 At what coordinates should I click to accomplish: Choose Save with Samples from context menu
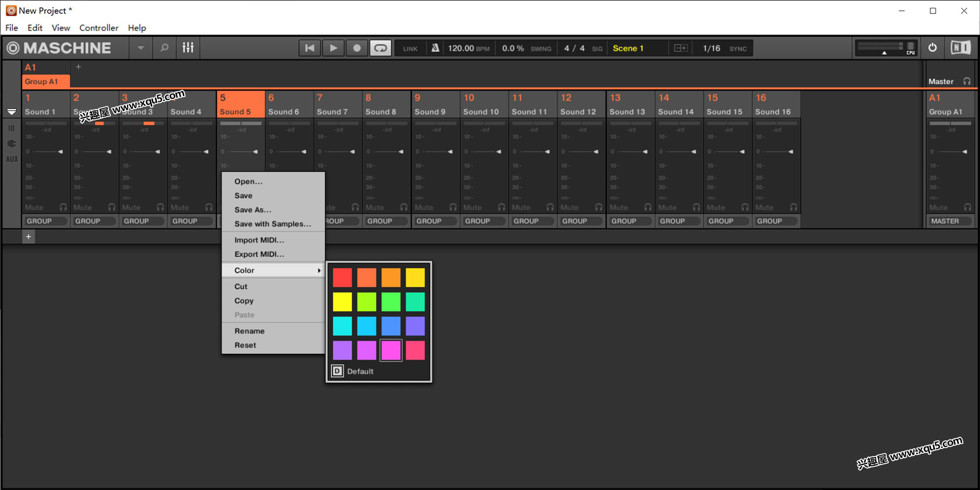click(x=273, y=224)
